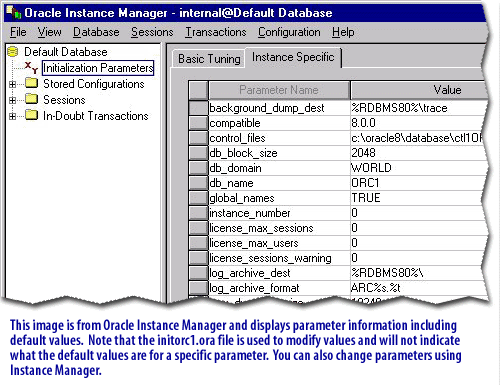Click the Parameter Name column header
The height and width of the screenshot is (385, 500).
[x=279, y=90]
